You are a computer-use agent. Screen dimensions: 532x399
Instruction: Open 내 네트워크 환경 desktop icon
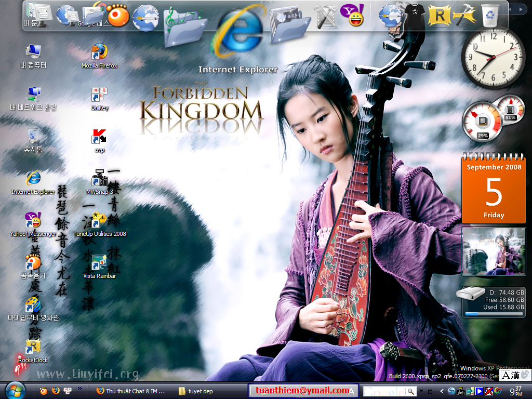coord(33,99)
